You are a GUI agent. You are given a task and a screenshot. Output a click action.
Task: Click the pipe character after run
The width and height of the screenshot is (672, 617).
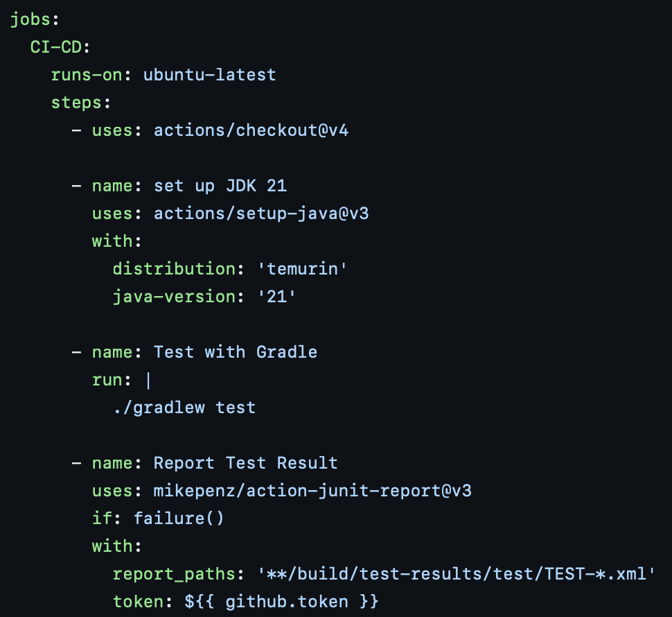148,381
